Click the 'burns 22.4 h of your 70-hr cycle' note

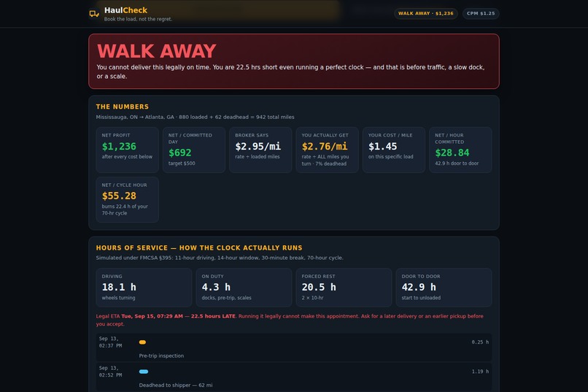click(125, 210)
